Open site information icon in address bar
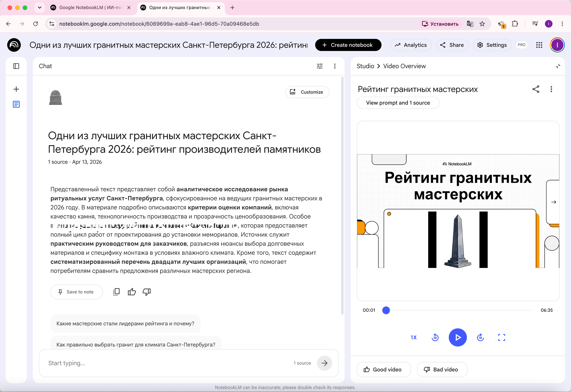Image resolution: width=571 pixels, height=392 pixels. coord(52,24)
